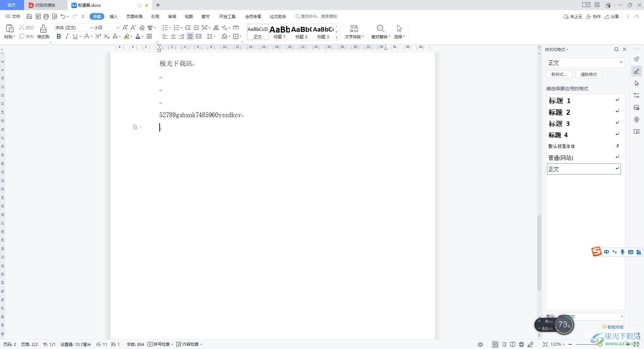Apply superscript X² formatting

pyautogui.click(x=98, y=36)
